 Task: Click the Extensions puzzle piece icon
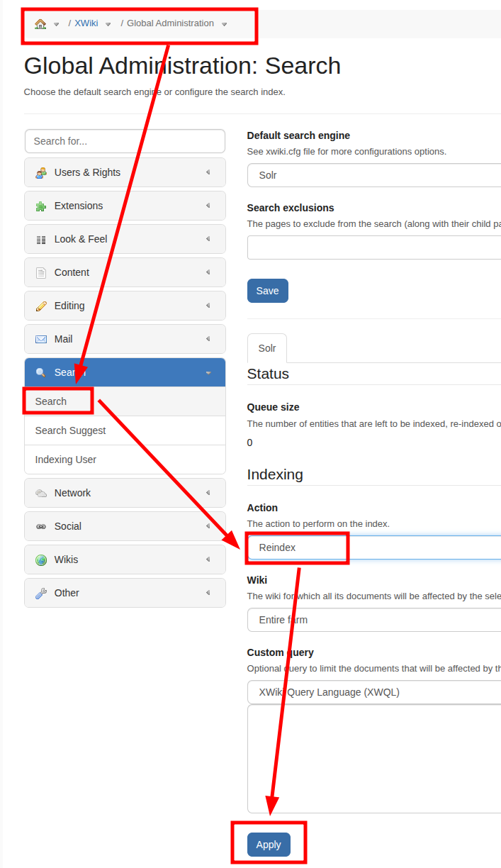click(41, 206)
